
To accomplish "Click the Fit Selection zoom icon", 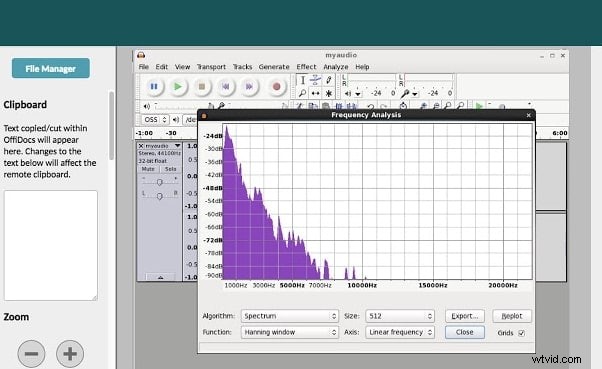I will tap(448, 106).
